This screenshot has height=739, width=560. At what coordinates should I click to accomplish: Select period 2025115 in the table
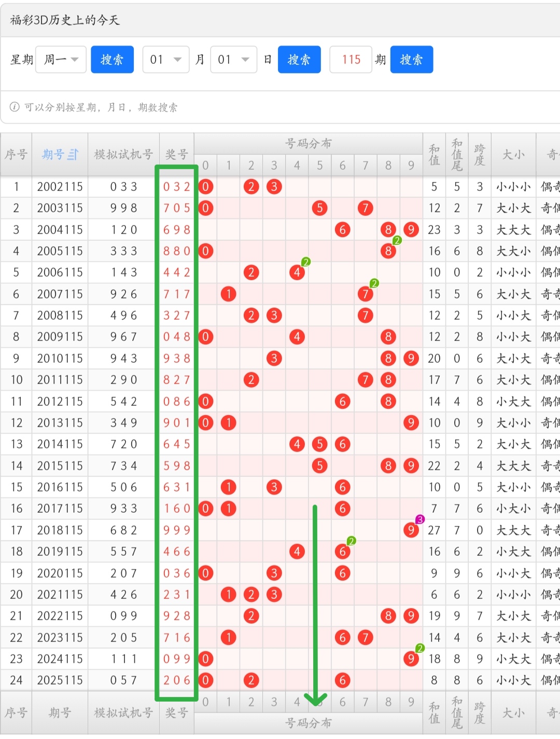pos(60,680)
